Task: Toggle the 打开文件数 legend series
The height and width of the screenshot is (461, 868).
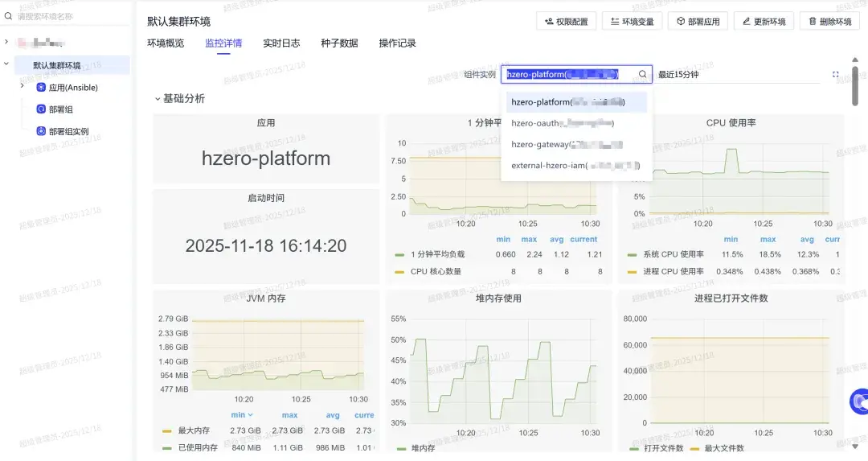Action: click(664, 448)
